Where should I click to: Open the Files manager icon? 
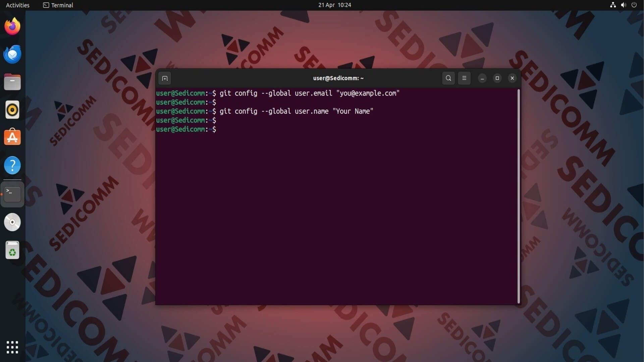click(x=12, y=82)
